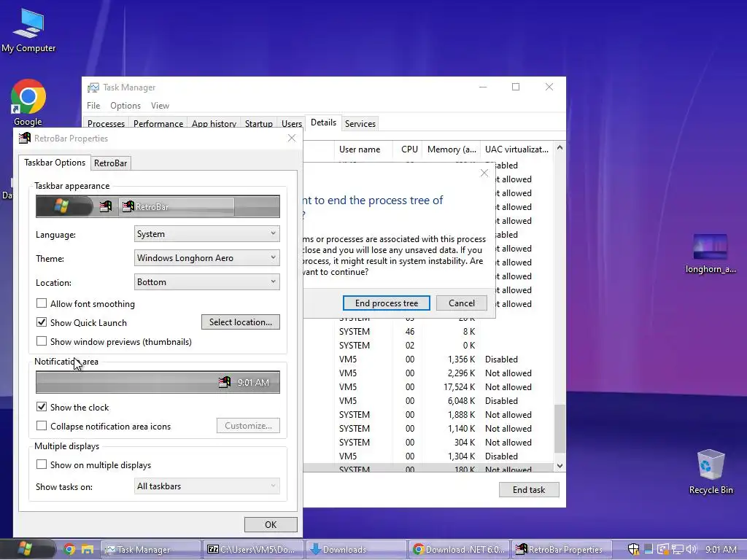Switch to the RetroBar tab in properties
This screenshot has width=747, height=560.
coord(111,163)
